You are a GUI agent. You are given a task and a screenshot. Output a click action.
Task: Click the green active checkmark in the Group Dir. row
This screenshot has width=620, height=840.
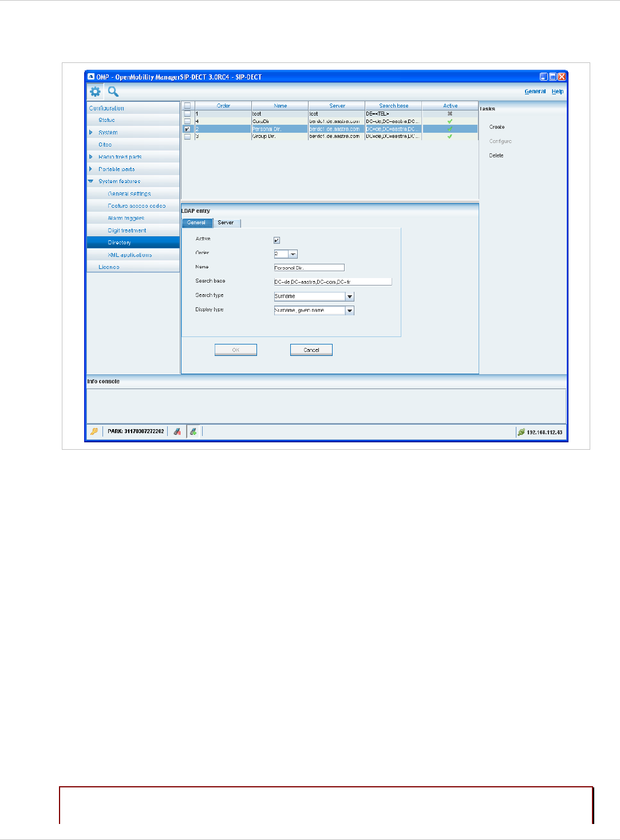pos(450,136)
